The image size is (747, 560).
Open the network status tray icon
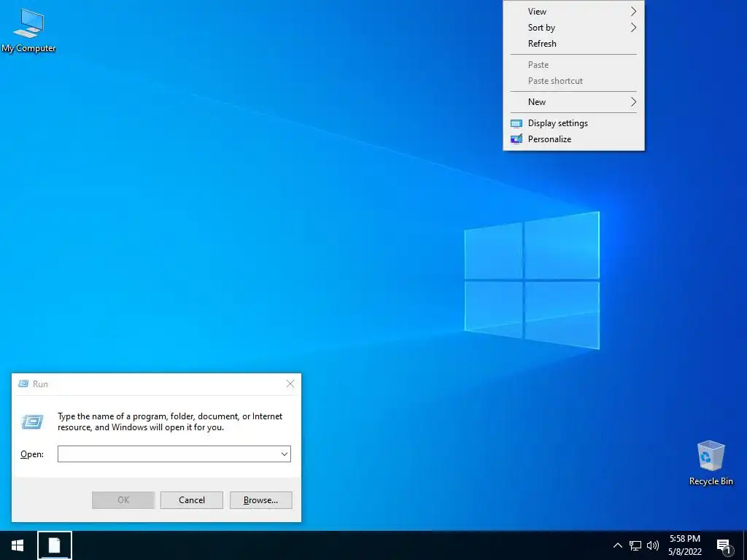pos(635,545)
